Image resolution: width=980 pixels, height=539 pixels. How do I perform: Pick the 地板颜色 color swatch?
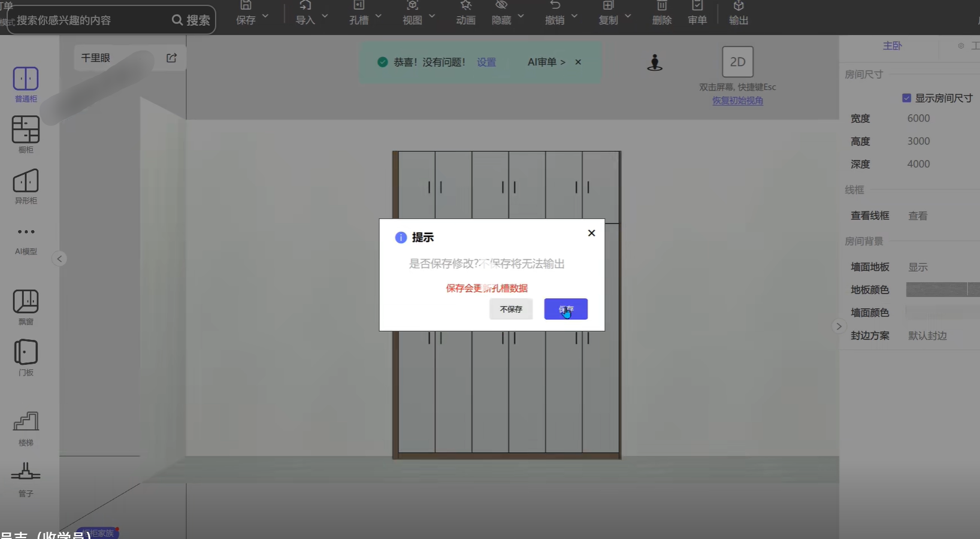(942, 290)
